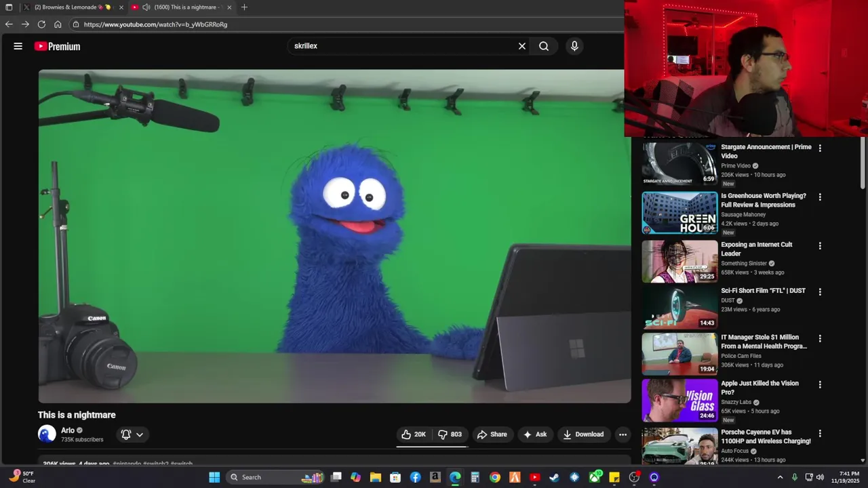Open options for Apple Just Killed Vision Pro
Image resolution: width=868 pixels, height=488 pixels.
pyautogui.click(x=820, y=384)
